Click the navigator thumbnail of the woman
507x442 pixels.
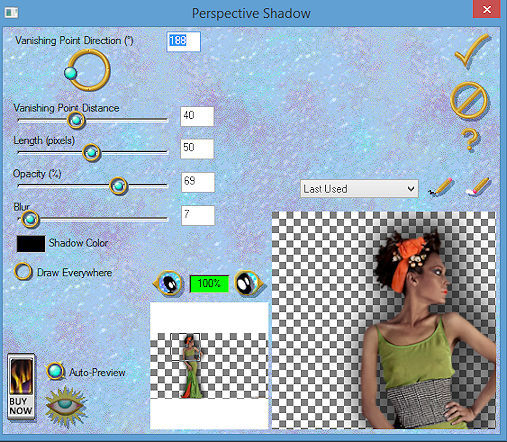[x=191, y=366]
